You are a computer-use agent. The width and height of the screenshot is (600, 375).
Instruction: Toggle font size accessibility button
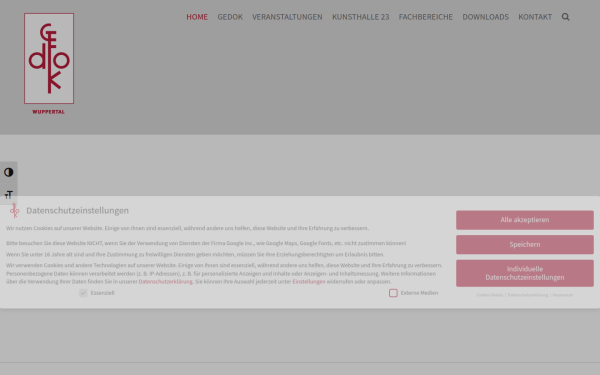9,194
